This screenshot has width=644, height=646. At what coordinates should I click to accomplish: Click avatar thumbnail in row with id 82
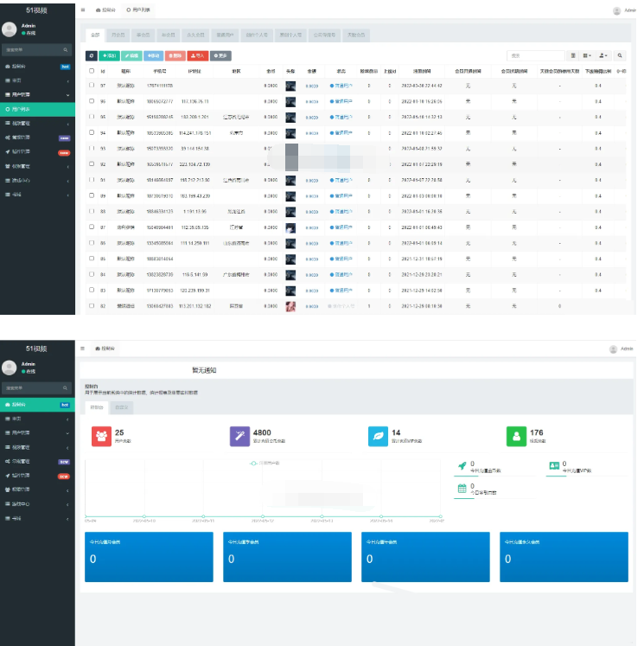(290, 306)
